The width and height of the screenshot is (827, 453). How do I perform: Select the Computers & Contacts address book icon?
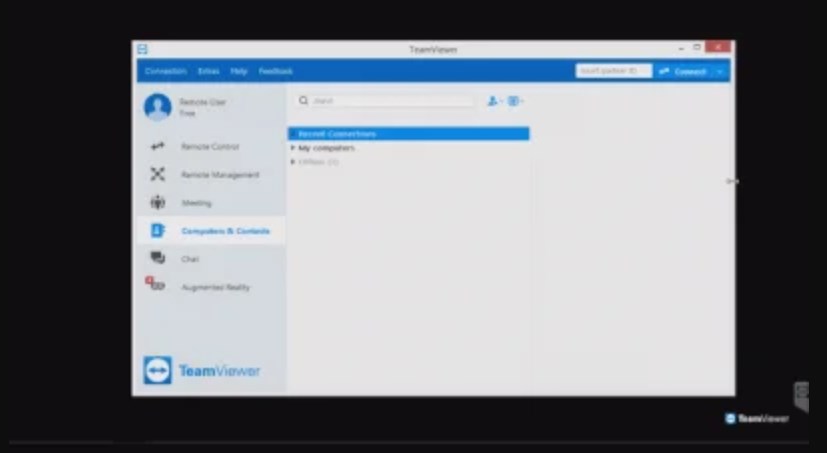coord(157,230)
